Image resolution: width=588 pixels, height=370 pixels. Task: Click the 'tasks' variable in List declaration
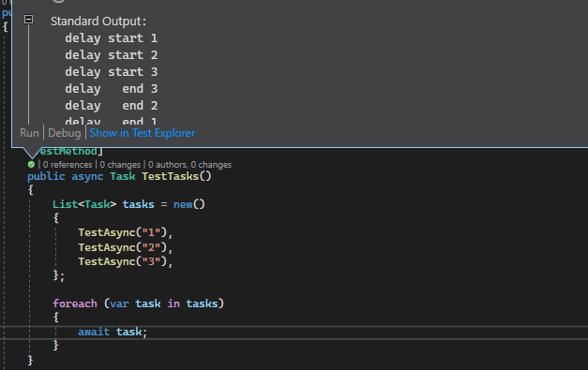139,204
